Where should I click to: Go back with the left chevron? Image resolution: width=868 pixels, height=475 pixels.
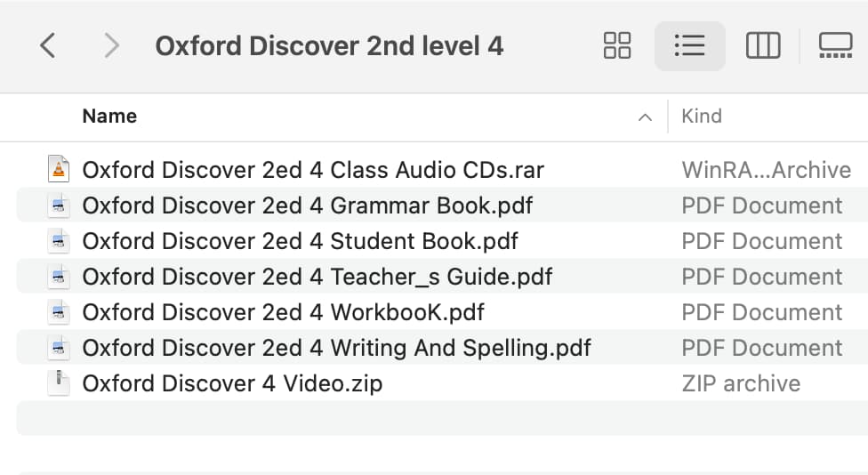click(48, 45)
